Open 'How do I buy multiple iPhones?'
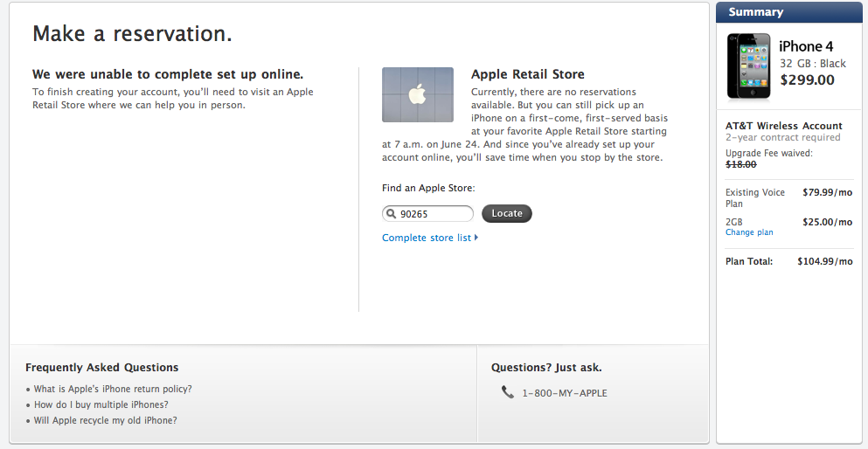The image size is (868, 449). pos(101,404)
